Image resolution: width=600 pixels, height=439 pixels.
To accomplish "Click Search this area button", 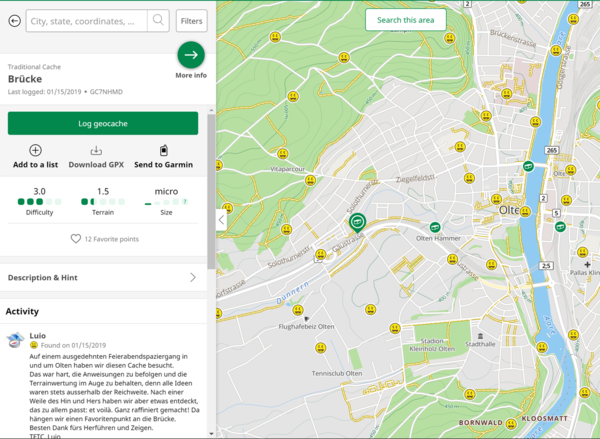I will 405,20.
